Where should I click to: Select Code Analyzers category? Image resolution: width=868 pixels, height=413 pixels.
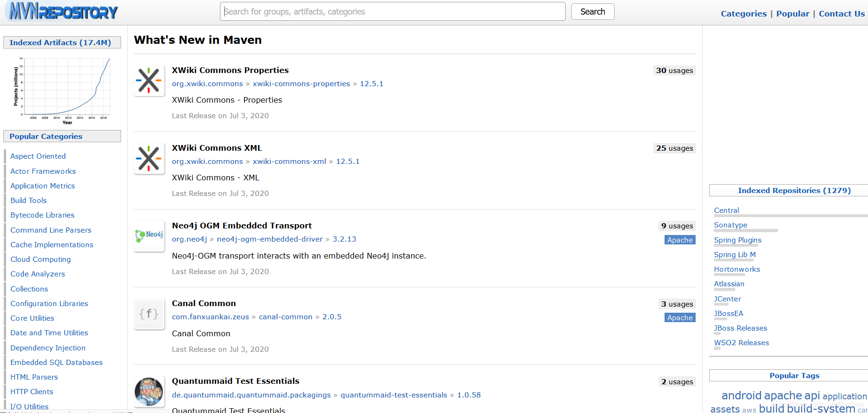pyautogui.click(x=38, y=274)
